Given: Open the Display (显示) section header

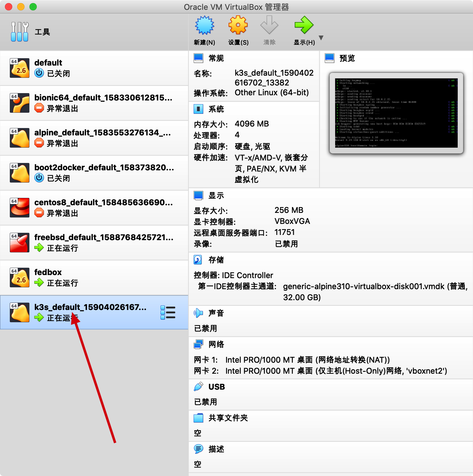Looking at the screenshot, I should click(x=216, y=195).
